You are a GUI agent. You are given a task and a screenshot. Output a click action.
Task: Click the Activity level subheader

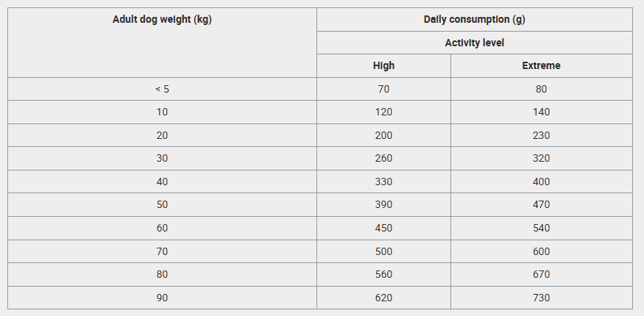474,43
